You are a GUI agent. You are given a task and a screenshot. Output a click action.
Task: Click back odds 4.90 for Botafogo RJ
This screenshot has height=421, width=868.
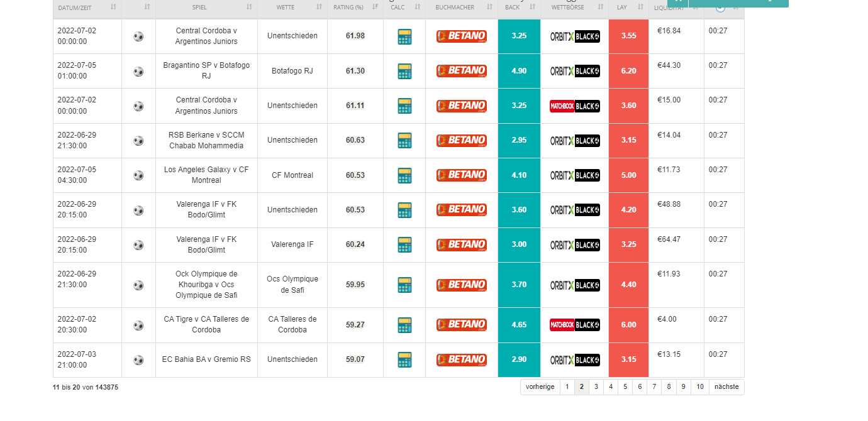tap(519, 71)
